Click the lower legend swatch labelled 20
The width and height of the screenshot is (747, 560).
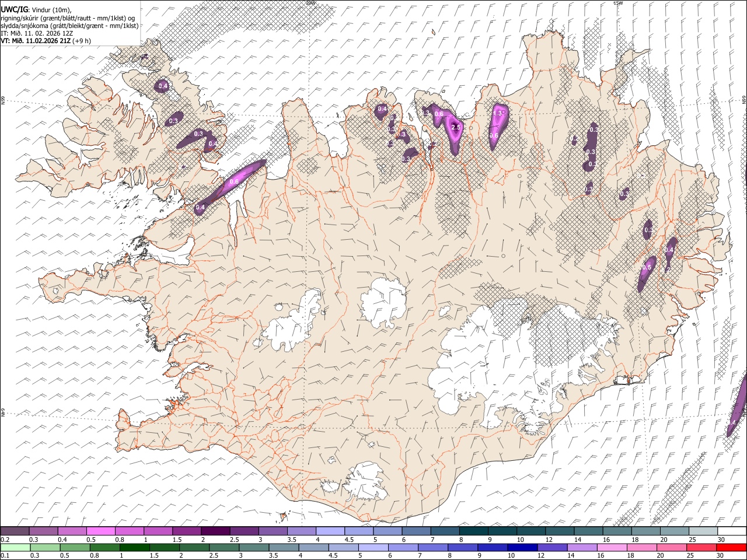671,547
